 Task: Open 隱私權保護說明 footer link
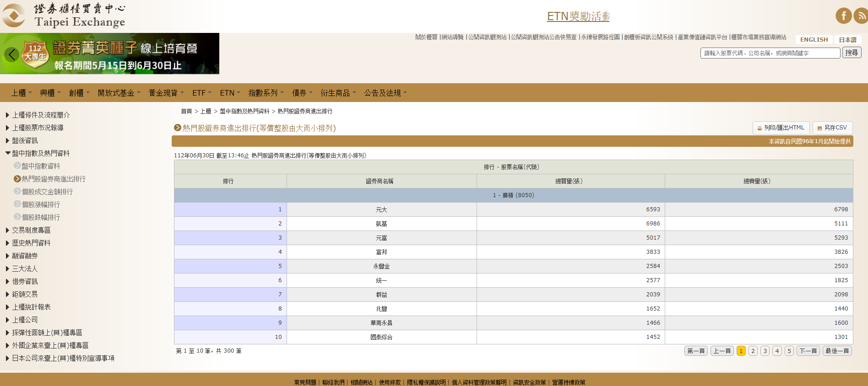click(x=426, y=382)
